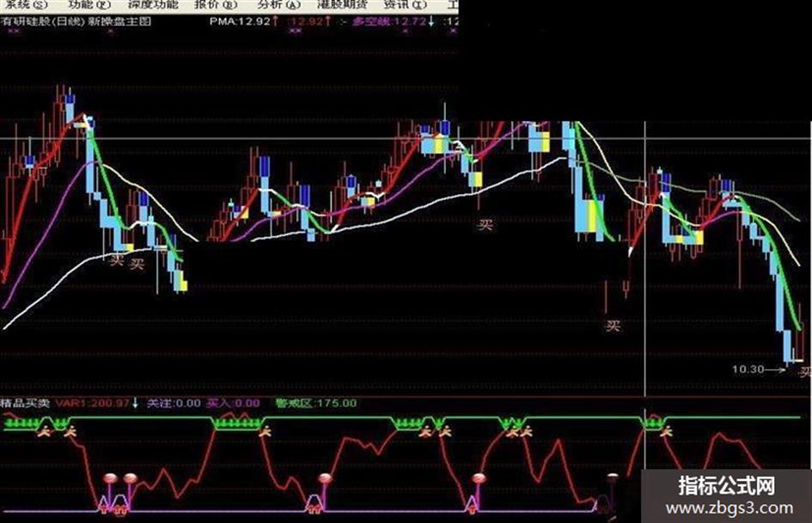The width and height of the screenshot is (812, 523).
Task: Open the 分析(A) menu
Action: click(278, 4)
